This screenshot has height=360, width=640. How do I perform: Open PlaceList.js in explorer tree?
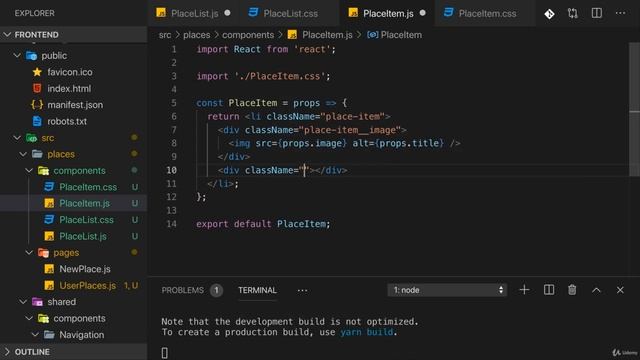pyautogui.click(x=83, y=236)
